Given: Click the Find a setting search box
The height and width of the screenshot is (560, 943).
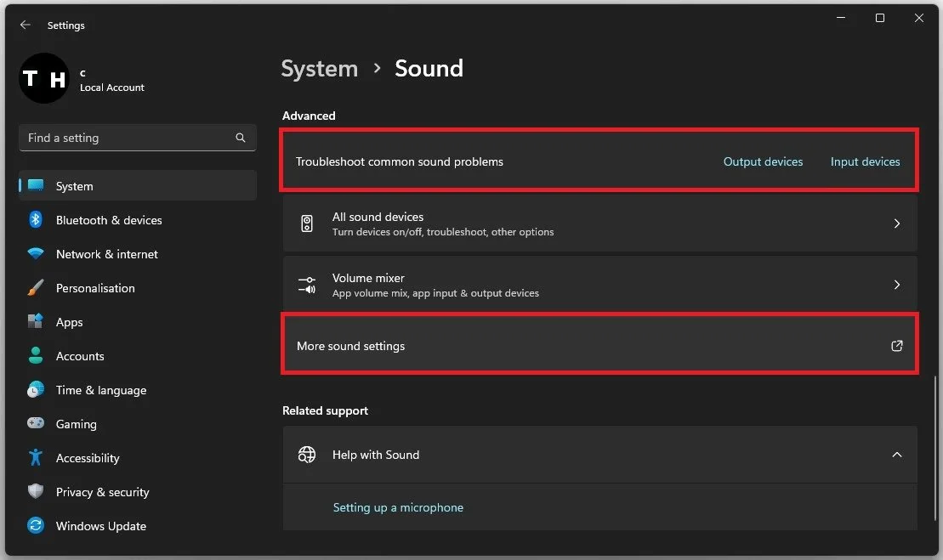Looking at the screenshot, I should click(128, 138).
